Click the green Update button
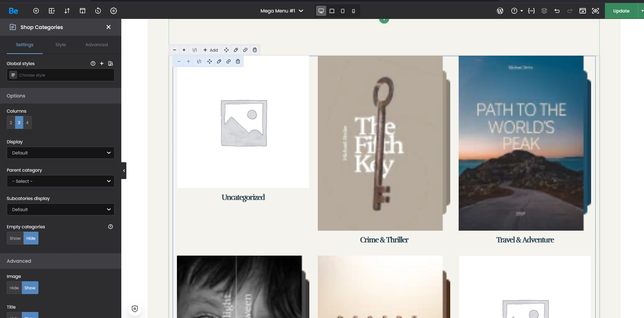The image size is (644, 318). coord(621,11)
